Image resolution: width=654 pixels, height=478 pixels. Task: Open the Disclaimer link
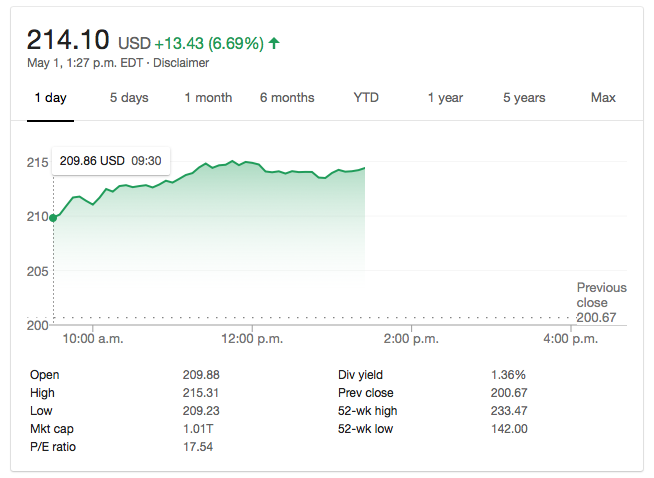point(182,63)
